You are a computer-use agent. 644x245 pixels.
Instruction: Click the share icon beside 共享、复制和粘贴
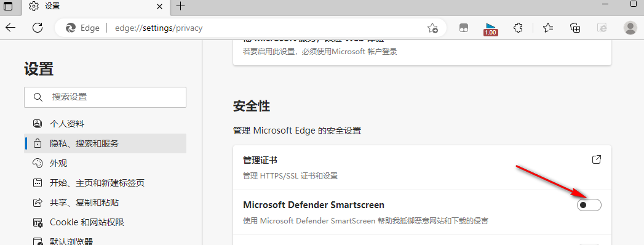point(38,203)
